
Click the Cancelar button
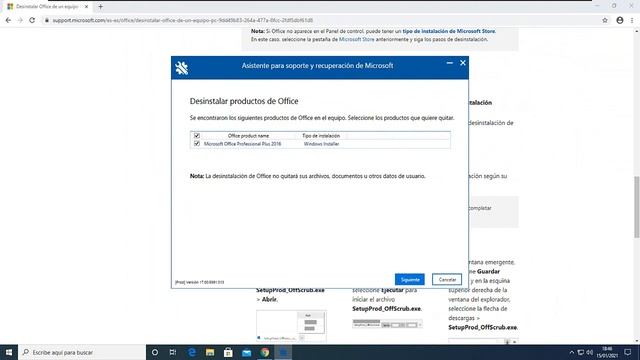(447, 280)
